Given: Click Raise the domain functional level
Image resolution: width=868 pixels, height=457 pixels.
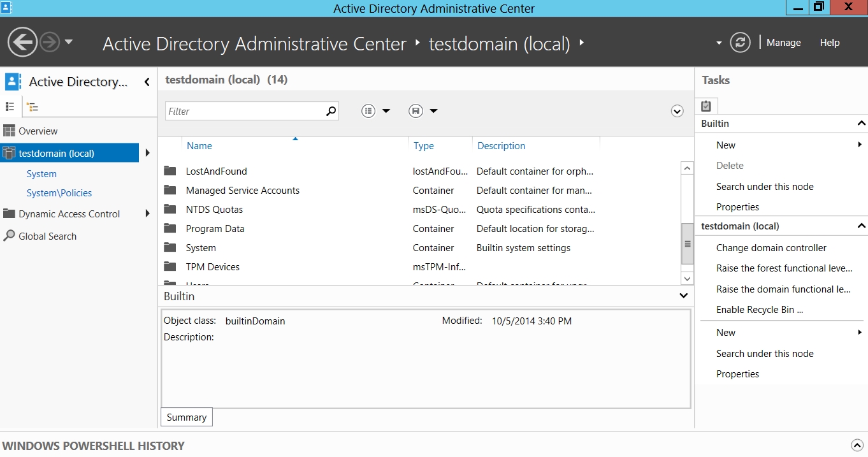Looking at the screenshot, I should pyautogui.click(x=783, y=289).
